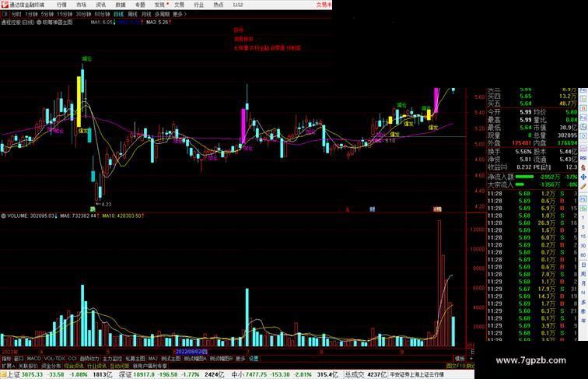Click the 2022/06/02 date marker on timeline
The width and height of the screenshot is (588, 379).
pyautogui.click(x=191, y=352)
